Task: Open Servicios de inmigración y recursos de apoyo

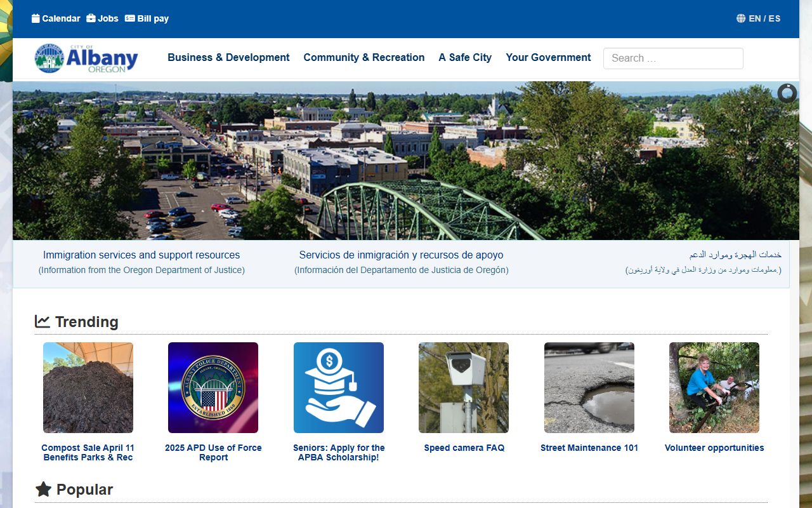Action: tap(401, 255)
